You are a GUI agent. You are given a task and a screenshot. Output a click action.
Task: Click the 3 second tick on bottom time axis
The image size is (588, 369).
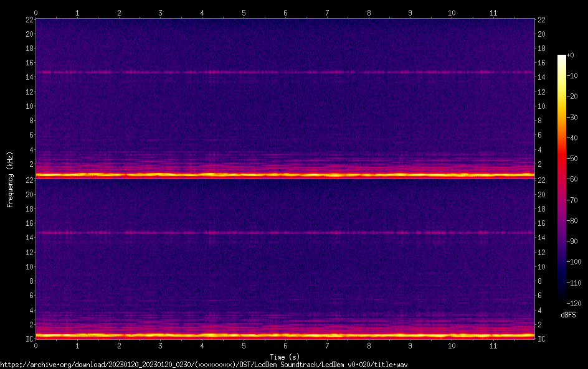161,345
